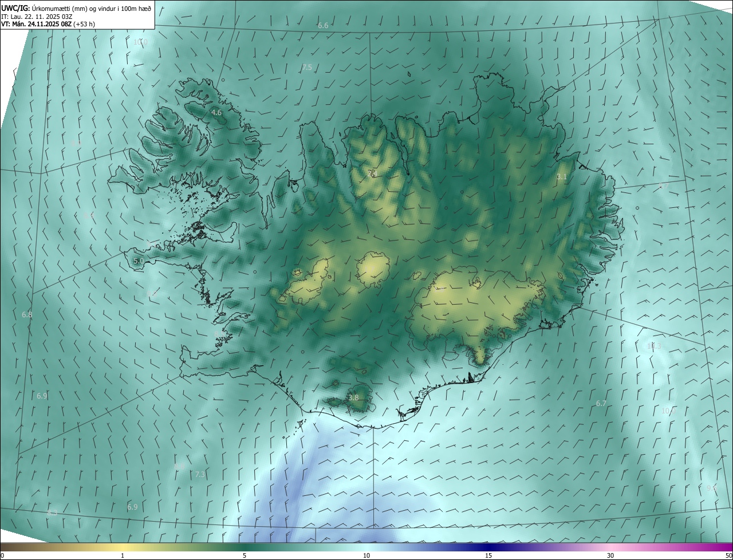Click the colorbar tick label 5
The width and height of the screenshot is (733, 560).
[245, 556]
